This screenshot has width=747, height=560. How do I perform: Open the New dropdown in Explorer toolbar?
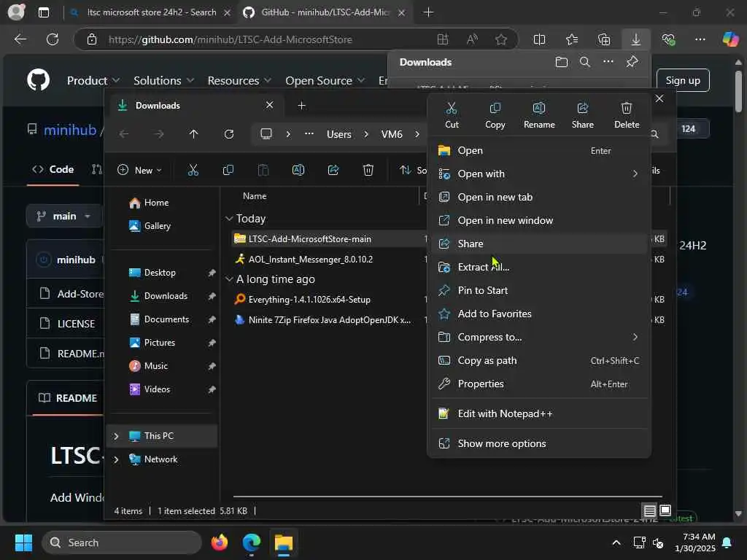point(139,170)
